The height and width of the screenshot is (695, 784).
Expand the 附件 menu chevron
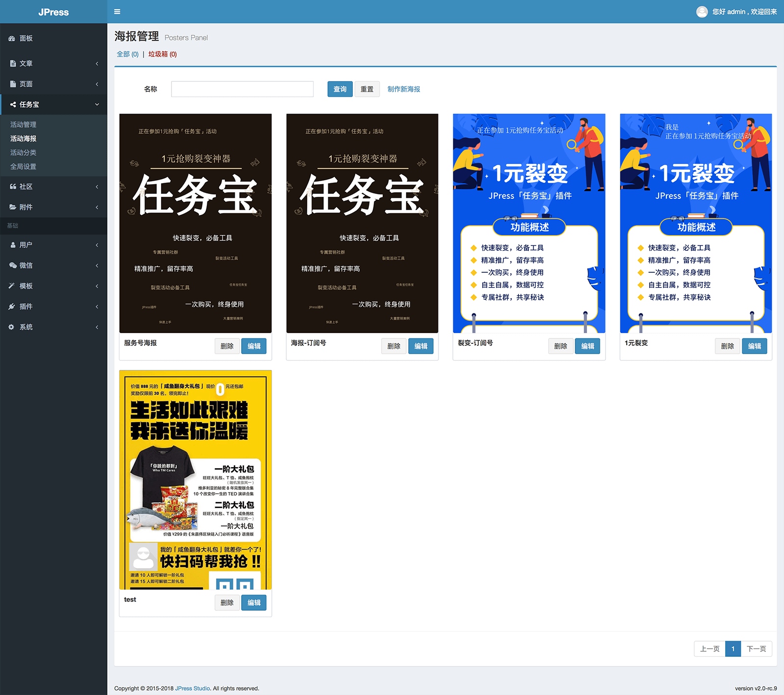[97, 207]
